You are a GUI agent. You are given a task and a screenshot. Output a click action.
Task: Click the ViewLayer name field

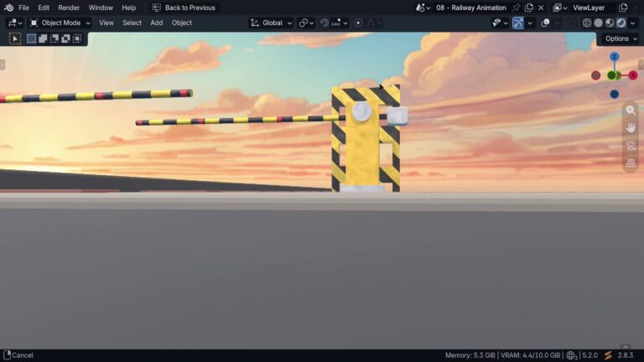click(589, 8)
